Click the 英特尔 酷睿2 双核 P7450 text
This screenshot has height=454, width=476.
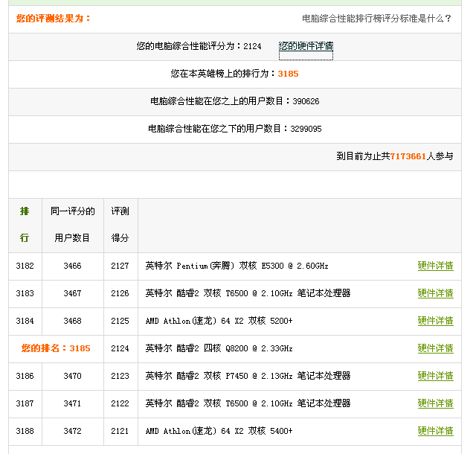tap(248, 376)
